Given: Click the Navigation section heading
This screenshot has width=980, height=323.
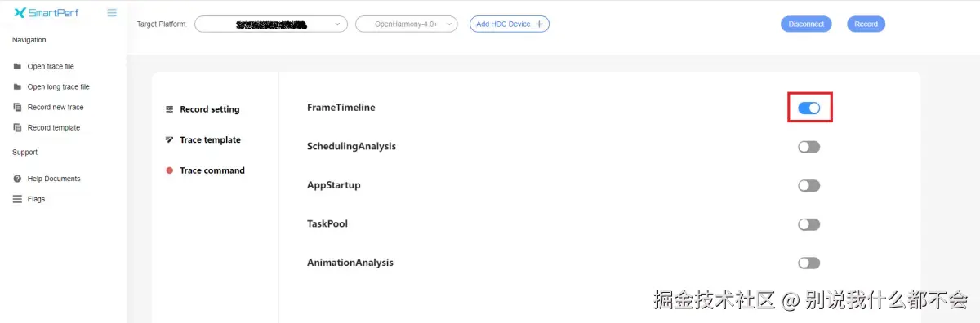Looking at the screenshot, I should (x=29, y=40).
